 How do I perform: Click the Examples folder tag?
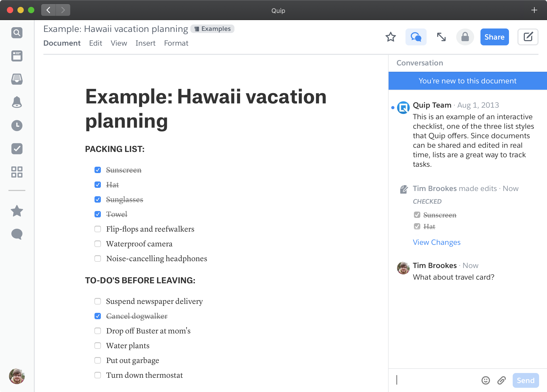(x=213, y=29)
